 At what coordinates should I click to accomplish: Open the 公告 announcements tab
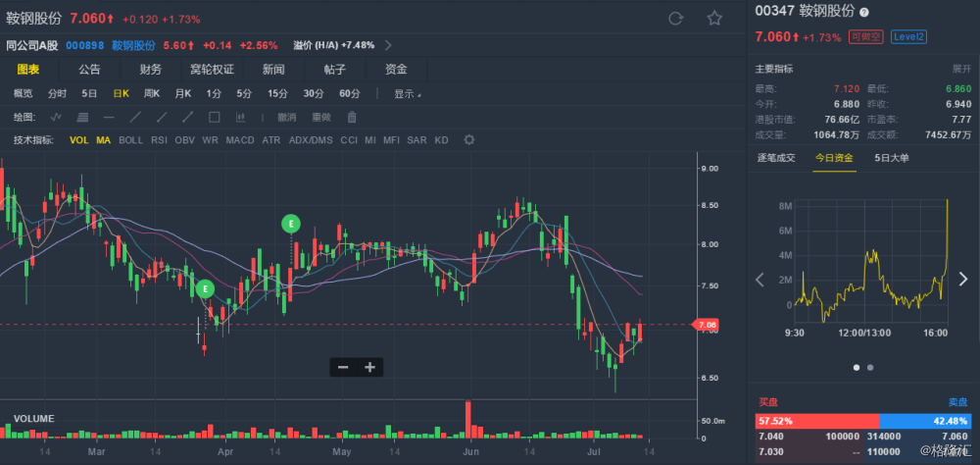coord(89,70)
